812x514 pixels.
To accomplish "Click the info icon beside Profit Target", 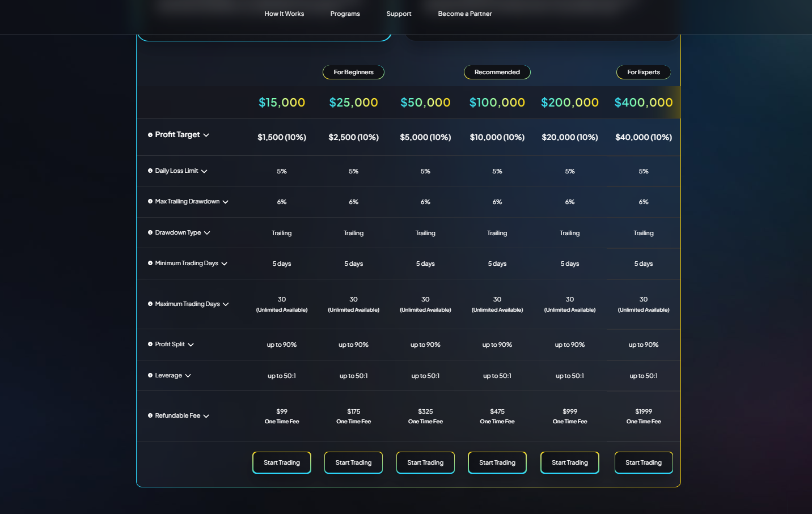I will tap(150, 135).
